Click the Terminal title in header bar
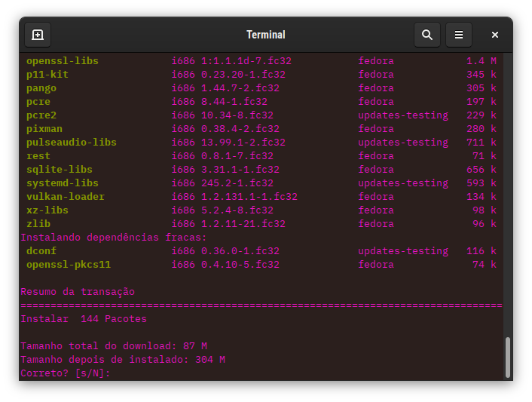The width and height of the screenshot is (532, 402). click(265, 35)
